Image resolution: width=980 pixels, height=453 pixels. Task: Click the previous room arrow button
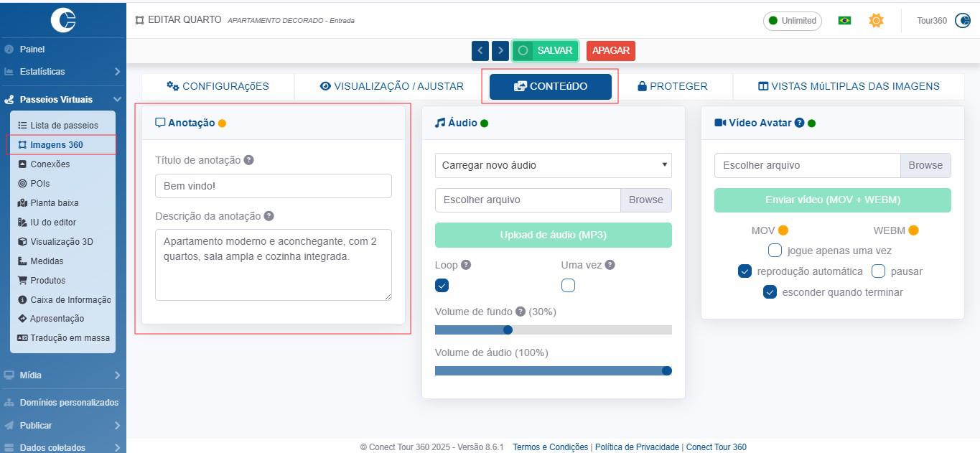(x=480, y=51)
